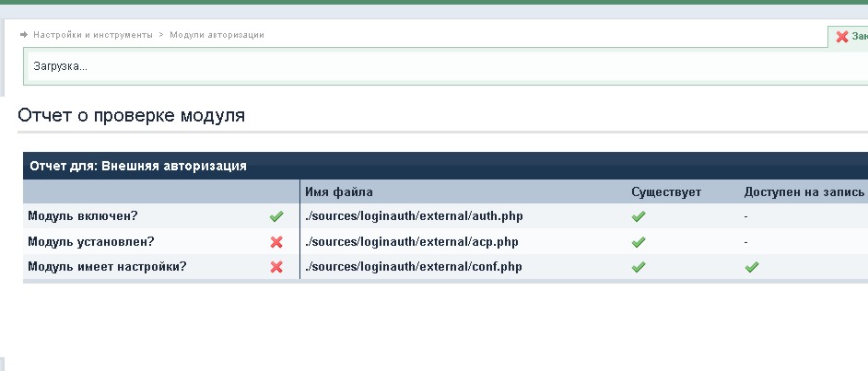Go to the "Модули авторизации" breadcrumb
The width and height of the screenshot is (868, 371).
(x=217, y=34)
